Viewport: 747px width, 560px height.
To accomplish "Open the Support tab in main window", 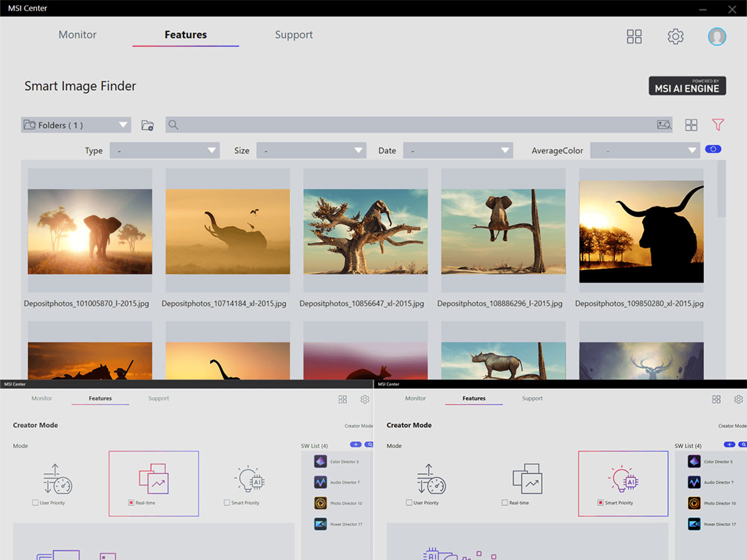I will 294,35.
